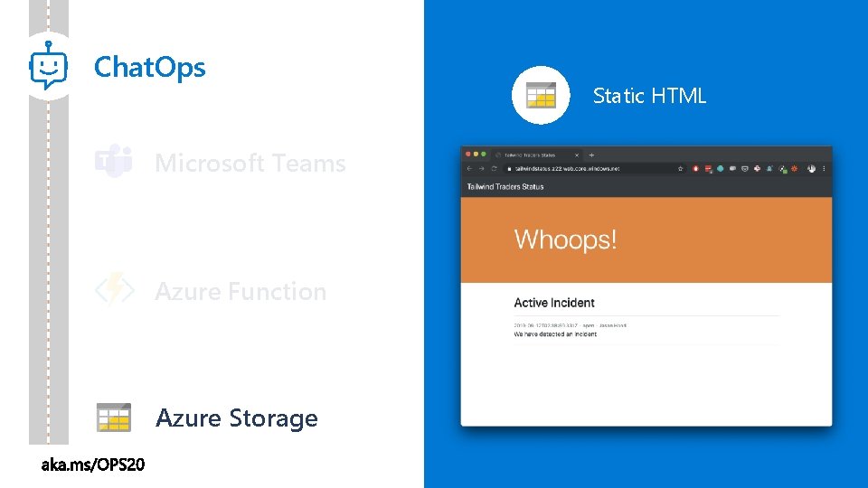Click the red and white cross extension icon
This screenshot has height=488, width=868.
click(x=757, y=169)
